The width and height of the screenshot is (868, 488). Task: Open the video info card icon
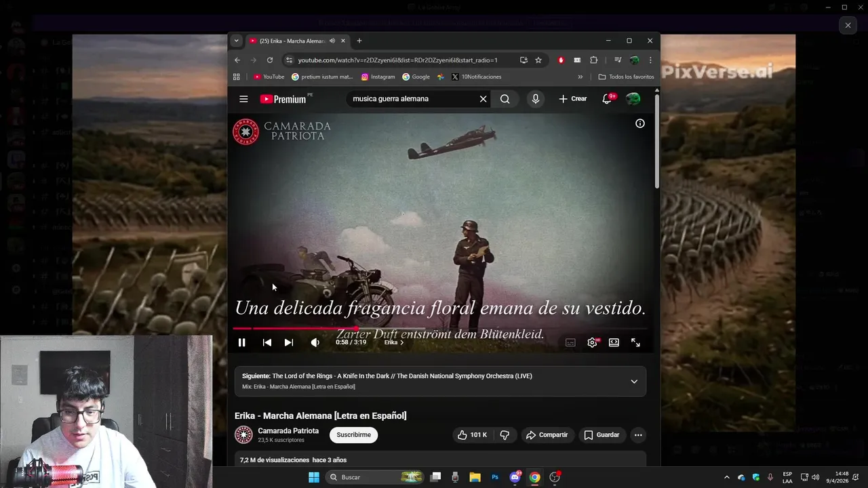[639, 123]
